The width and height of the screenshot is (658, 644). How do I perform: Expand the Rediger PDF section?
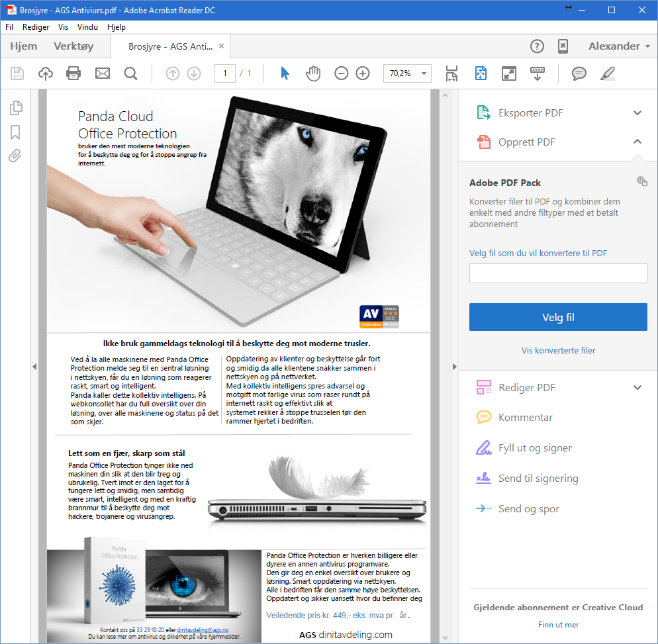pos(637,388)
